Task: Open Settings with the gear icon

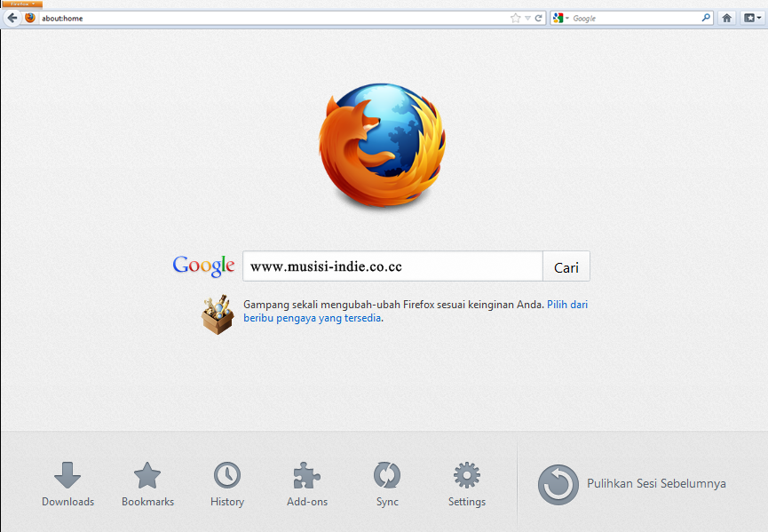Action: point(467,475)
